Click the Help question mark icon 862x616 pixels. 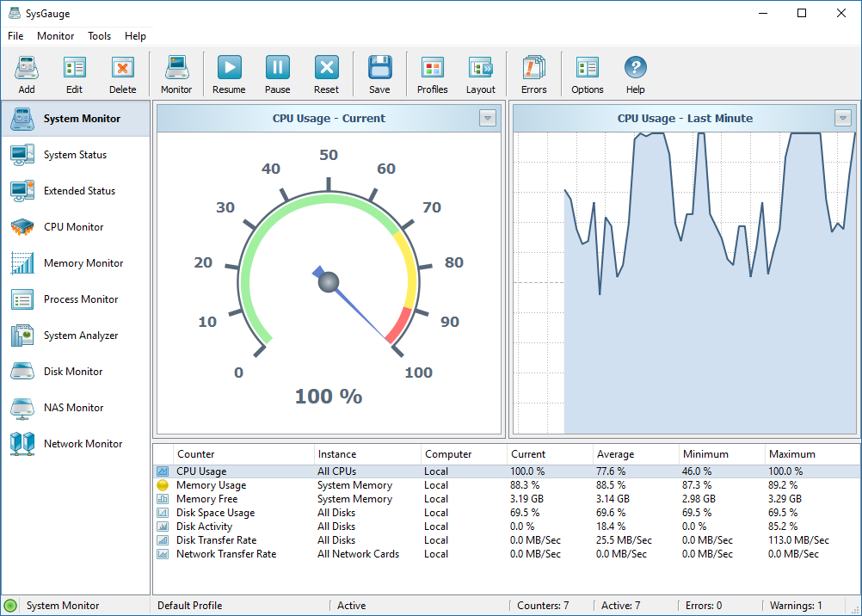tap(636, 68)
